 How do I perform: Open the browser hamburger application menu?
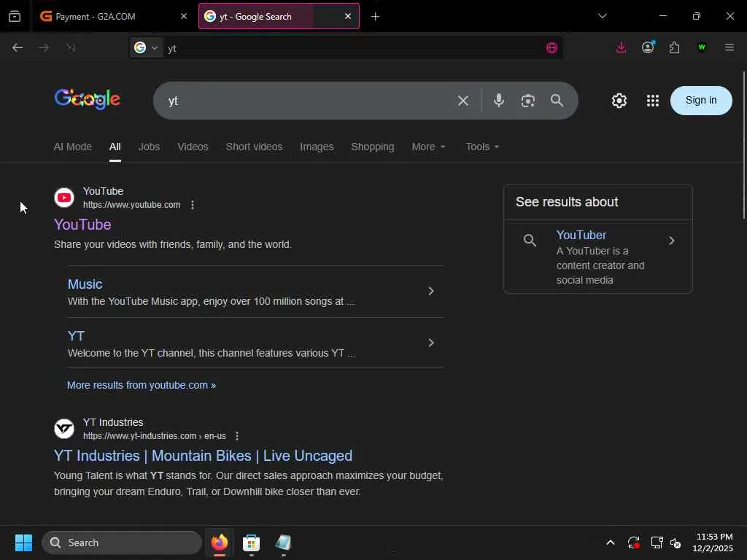click(x=729, y=47)
